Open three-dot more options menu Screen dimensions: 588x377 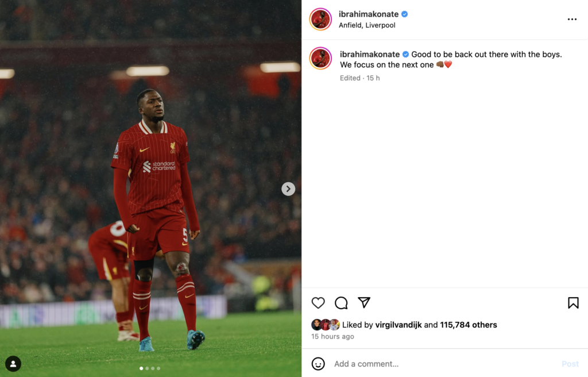[x=572, y=19]
